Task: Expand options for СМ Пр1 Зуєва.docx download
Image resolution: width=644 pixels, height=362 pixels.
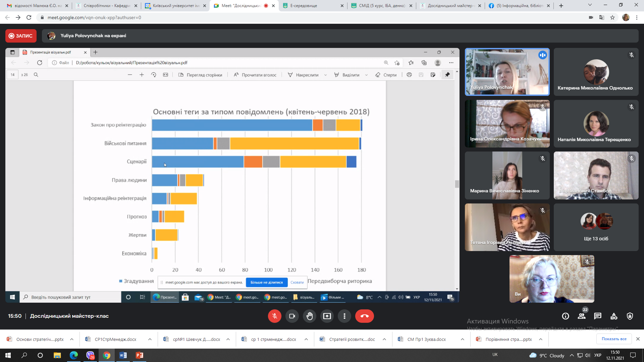Action: click(463, 339)
